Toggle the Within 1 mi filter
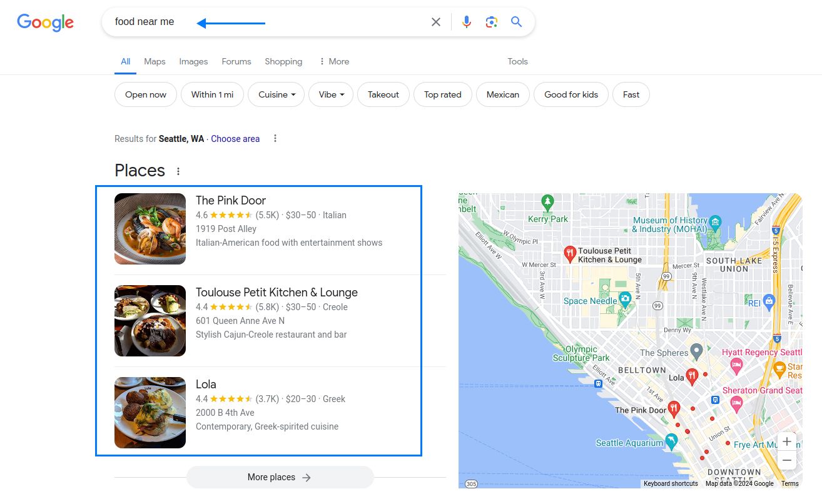The height and width of the screenshot is (504, 822). coord(212,94)
